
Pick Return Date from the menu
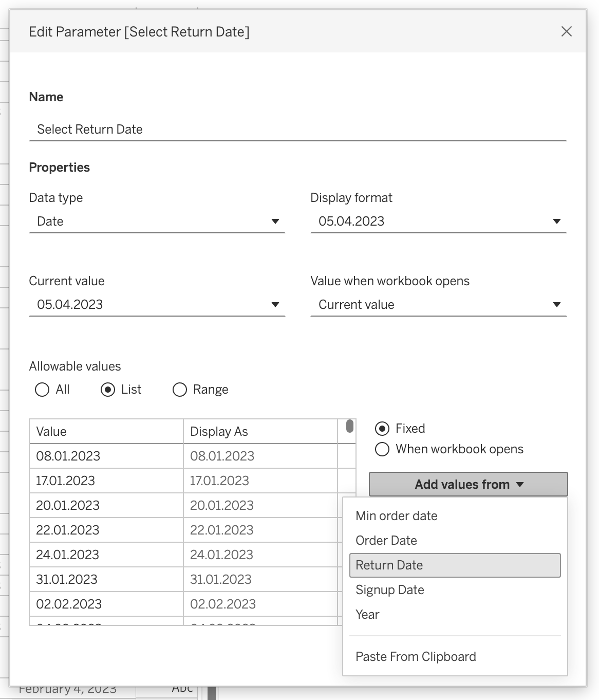point(389,565)
